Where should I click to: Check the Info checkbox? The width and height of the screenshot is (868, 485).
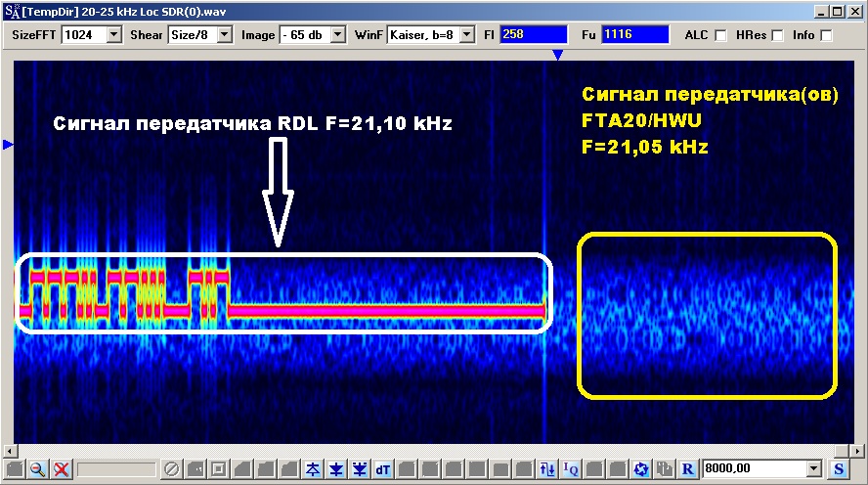tap(827, 35)
